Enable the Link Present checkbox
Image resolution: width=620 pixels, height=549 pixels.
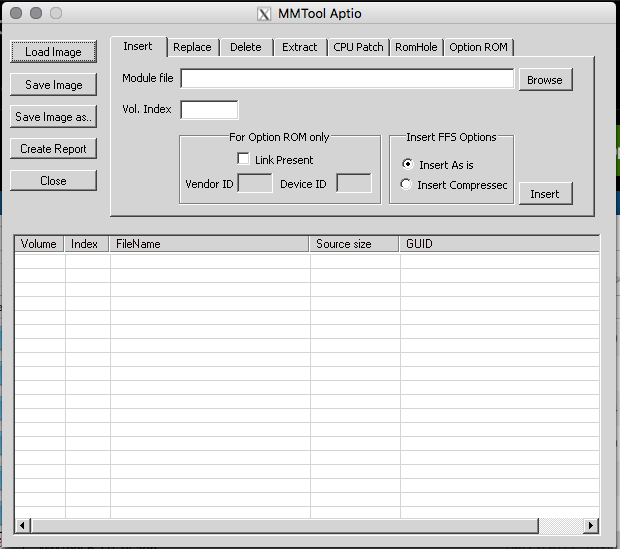(243, 159)
